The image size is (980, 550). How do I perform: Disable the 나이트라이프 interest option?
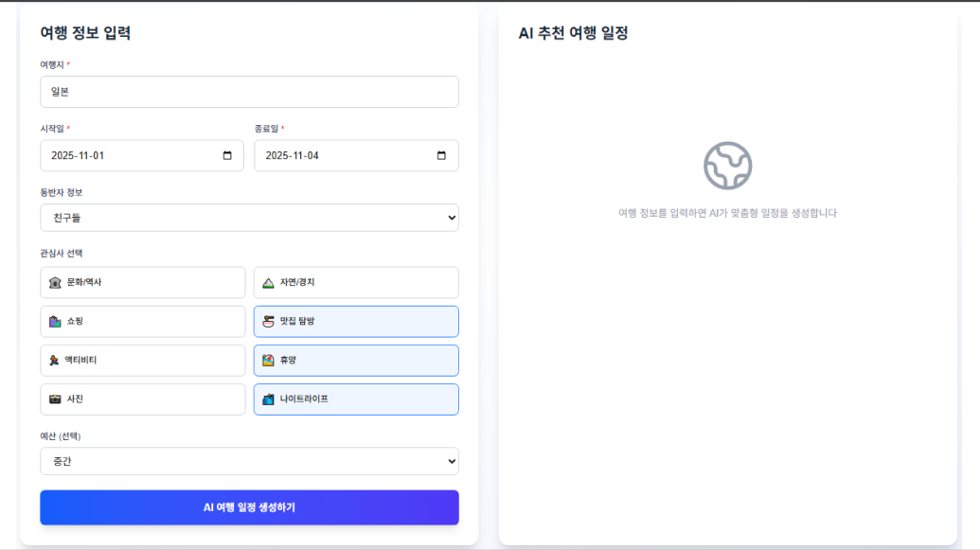[x=356, y=399]
